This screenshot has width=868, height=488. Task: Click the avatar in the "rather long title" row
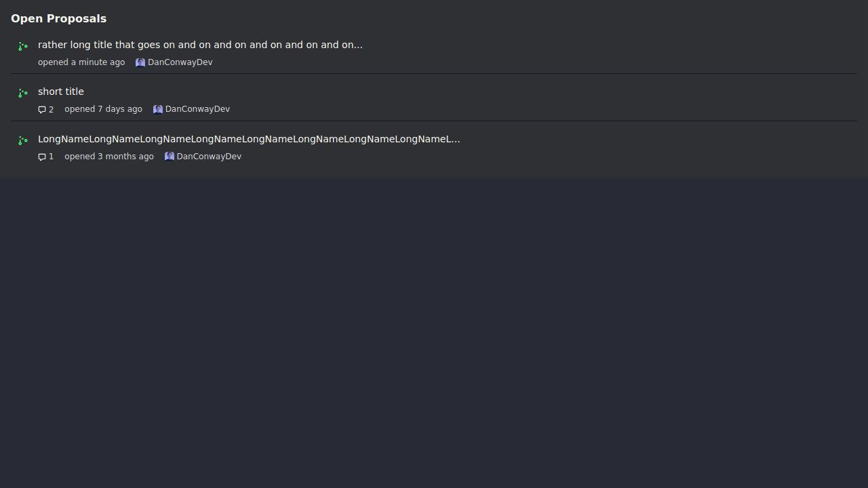(140, 62)
